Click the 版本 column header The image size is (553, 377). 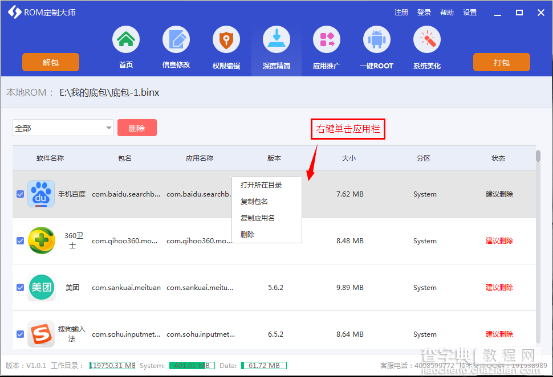click(274, 158)
